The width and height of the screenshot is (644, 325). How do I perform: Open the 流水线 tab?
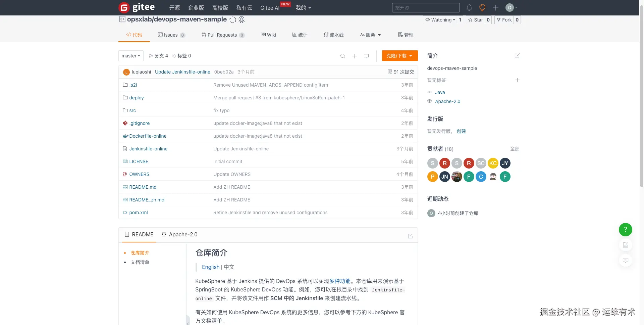coord(334,35)
